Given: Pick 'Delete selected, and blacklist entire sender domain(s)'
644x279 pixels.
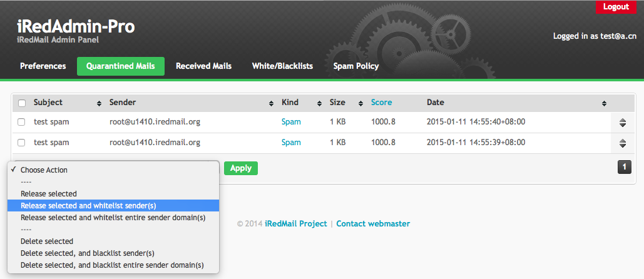Looking at the screenshot, I should [113, 265].
